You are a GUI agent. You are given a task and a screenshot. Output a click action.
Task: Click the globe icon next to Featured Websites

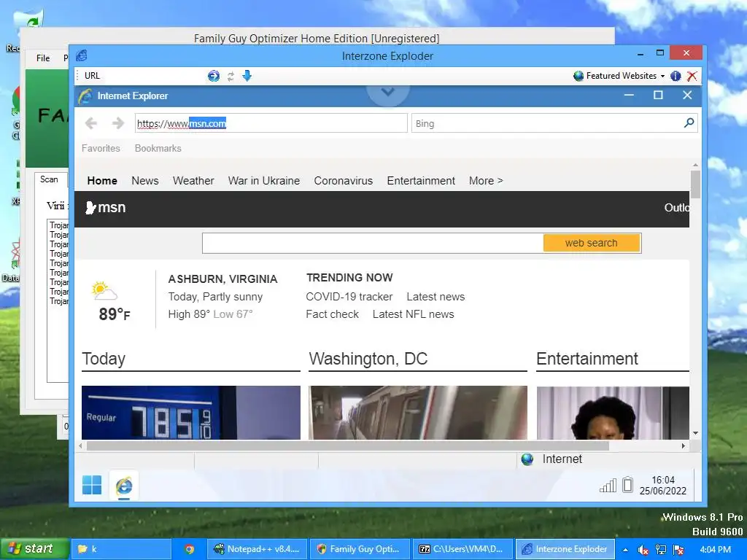pyautogui.click(x=578, y=76)
